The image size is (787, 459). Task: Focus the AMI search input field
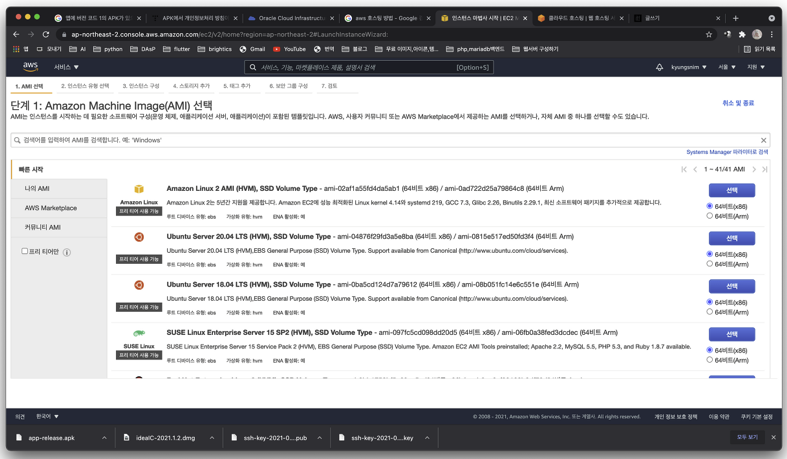click(x=390, y=140)
